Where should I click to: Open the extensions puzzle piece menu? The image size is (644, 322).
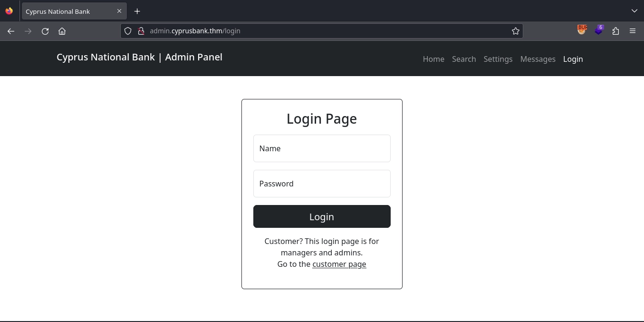tap(615, 31)
